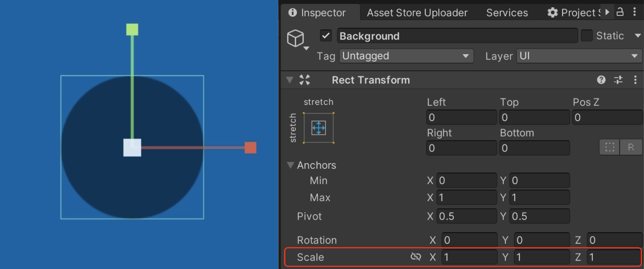This screenshot has width=644, height=269.
Task: Switch to Asset Store Uploader tab
Action: tap(417, 13)
